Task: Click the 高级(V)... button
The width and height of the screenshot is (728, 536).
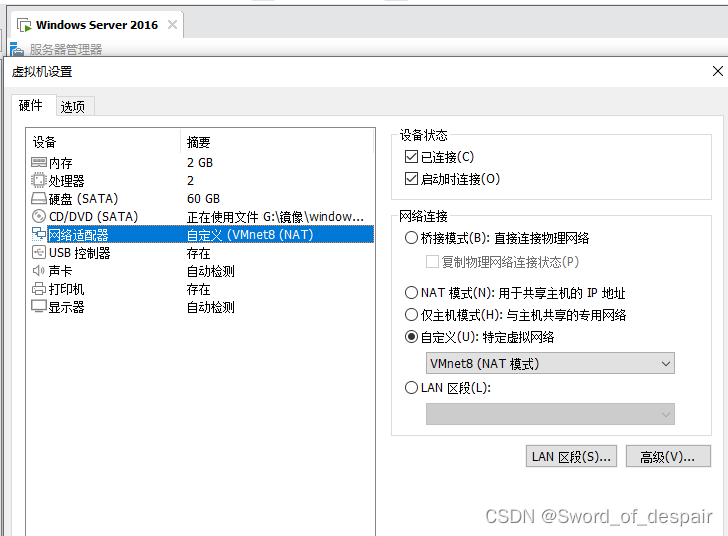Action: pyautogui.click(x=668, y=457)
